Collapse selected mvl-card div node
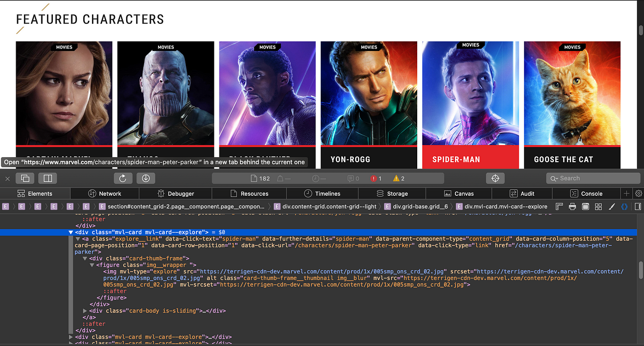The height and width of the screenshot is (346, 644). click(71, 233)
